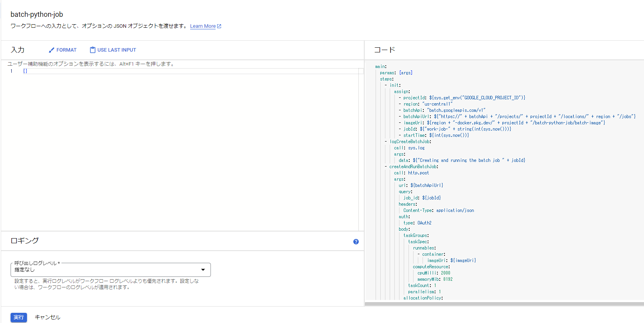
Task: Click the input editor's vertical overview ruler
Action: pyautogui.click(x=361, y=149)
